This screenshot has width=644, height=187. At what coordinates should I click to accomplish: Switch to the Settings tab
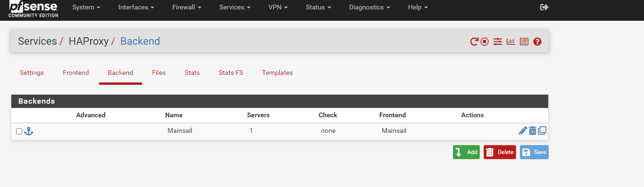32,73
